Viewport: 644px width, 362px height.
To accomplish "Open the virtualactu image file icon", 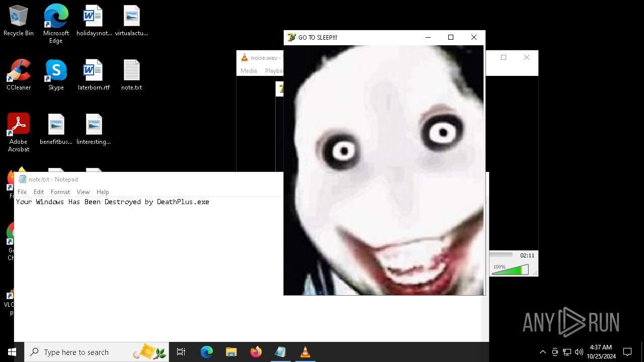I will [x=131, y=21].
